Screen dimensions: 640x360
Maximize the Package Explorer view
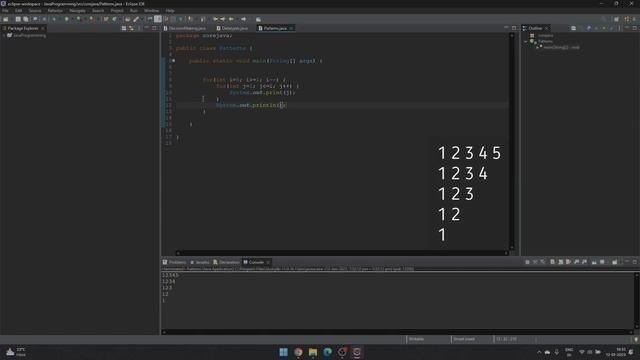(154, 28)
